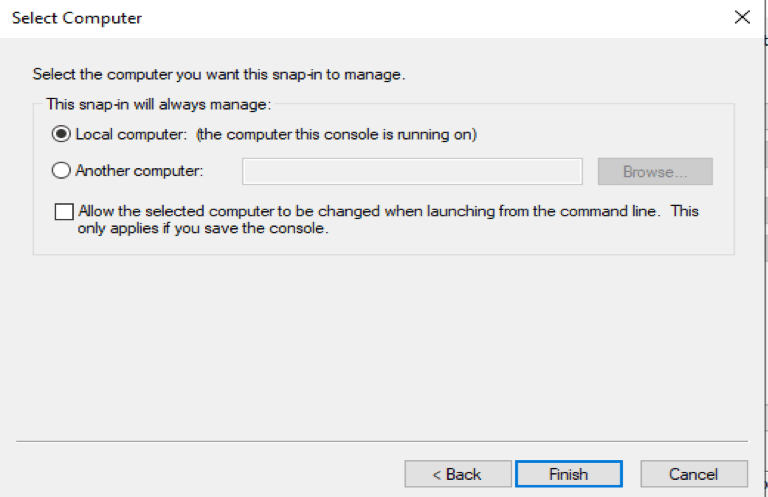Click the "This snap-in will always manage" group caption
The image size is (768, 497).
point(158,103)
